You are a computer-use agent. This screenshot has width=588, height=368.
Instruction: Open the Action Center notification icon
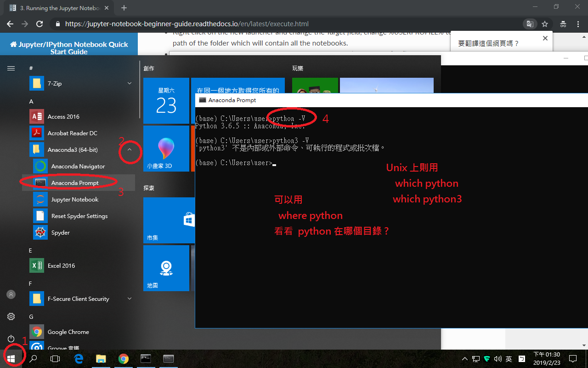(x=573, y=359)
